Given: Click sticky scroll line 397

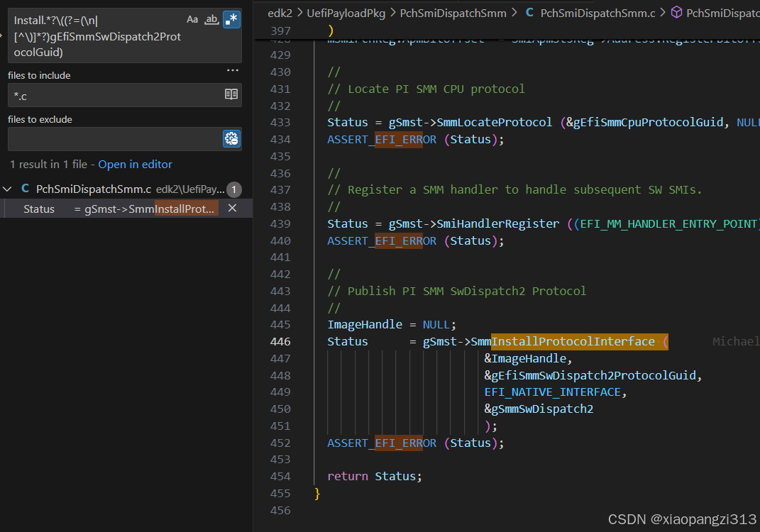Looking at the screenshot, I should click(507, 31).
